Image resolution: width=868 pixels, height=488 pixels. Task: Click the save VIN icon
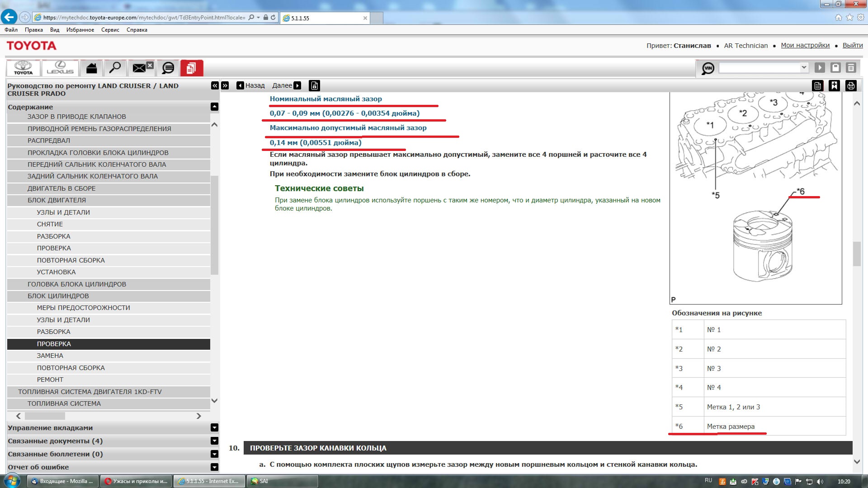click(x=835, y=68)
